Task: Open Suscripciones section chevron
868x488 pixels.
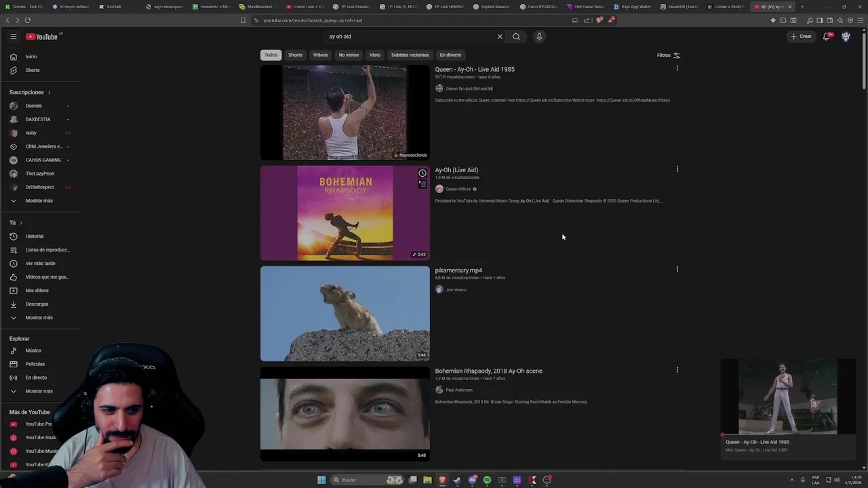Action: pyautogui.click(x=49, y=92)
